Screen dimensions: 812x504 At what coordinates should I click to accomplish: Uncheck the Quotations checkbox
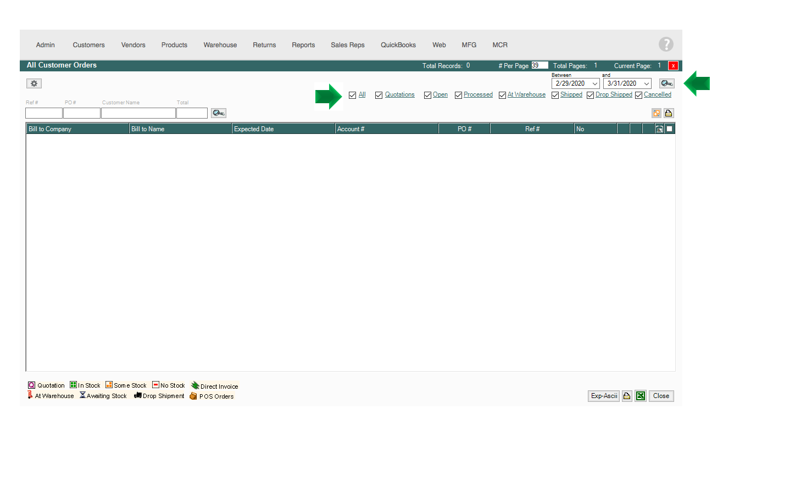(x=379, y=96)
